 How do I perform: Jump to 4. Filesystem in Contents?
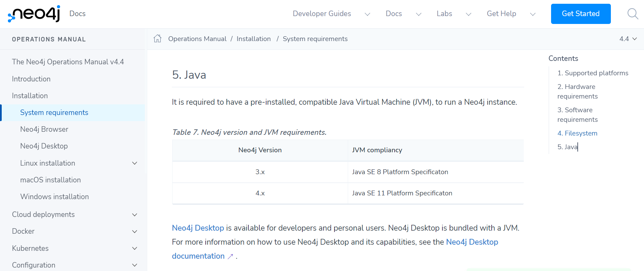577,133
